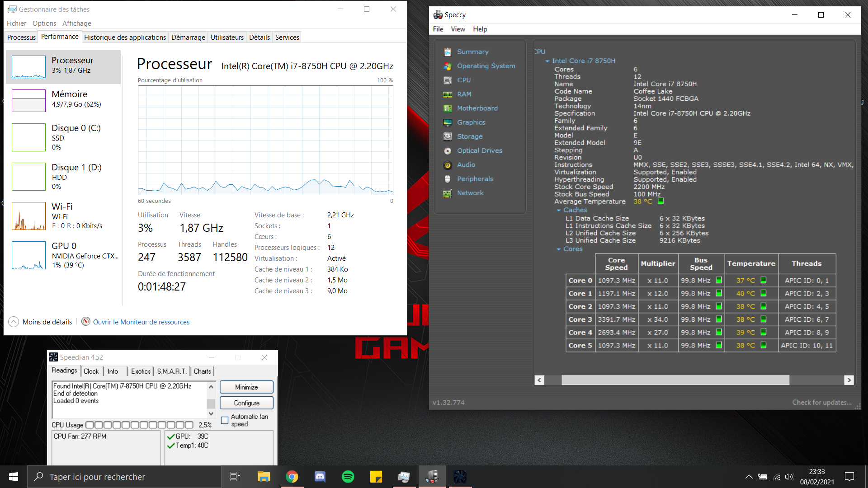Open Discord from taskbar
Image resolution: width=868 pixels, height=488 pixels.
[320, 477]
